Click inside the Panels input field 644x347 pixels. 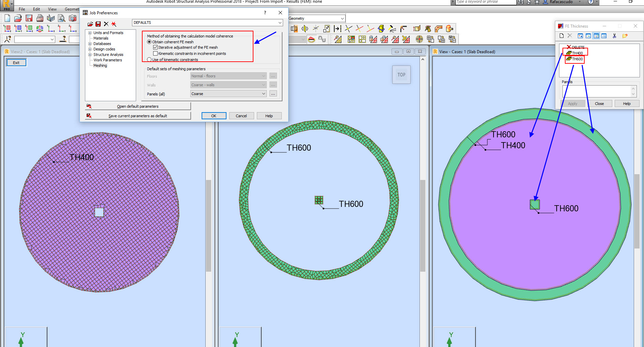click(x=598, y=91)
